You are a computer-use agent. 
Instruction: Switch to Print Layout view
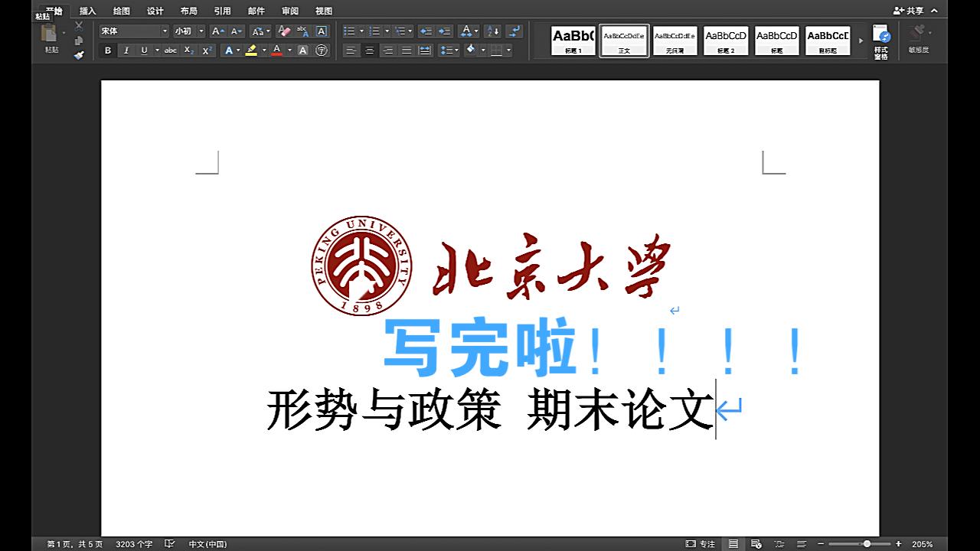(x=733, y=544)
